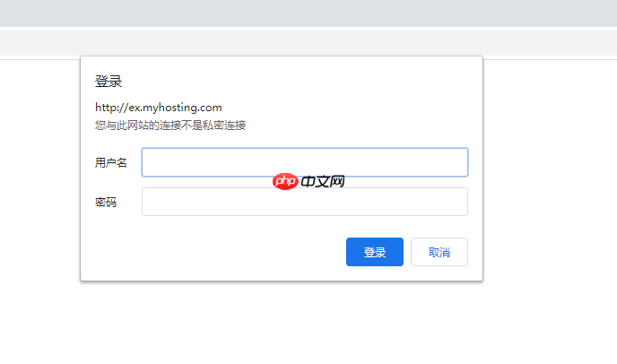Dismiss the dialog with 取消
The image size is (617, 364).
439,252
